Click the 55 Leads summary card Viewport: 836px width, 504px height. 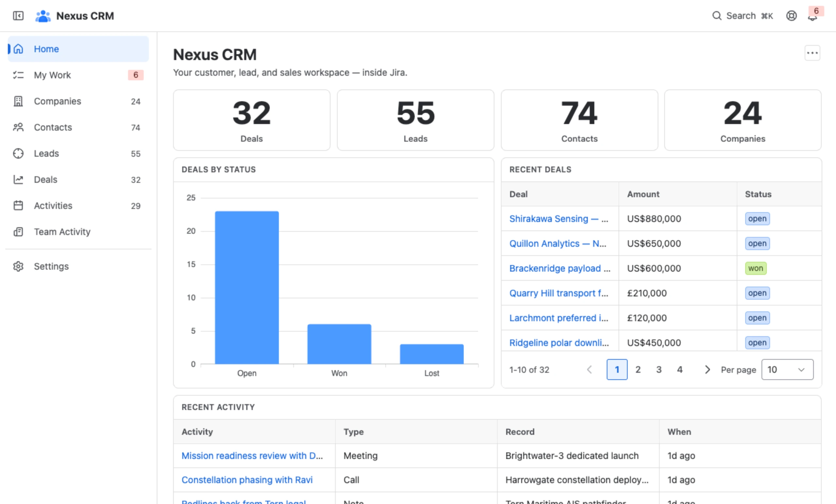416,120
